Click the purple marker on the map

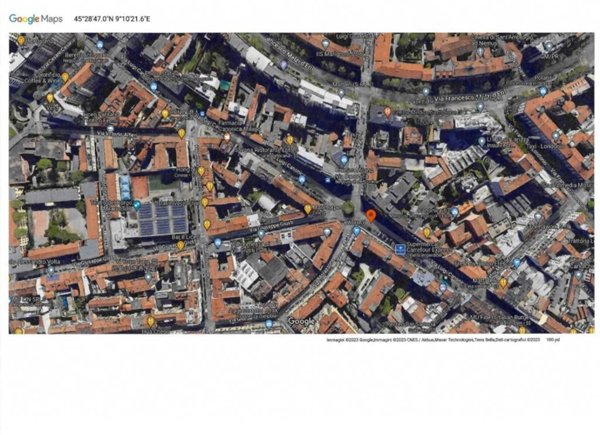tap(283, 65)
